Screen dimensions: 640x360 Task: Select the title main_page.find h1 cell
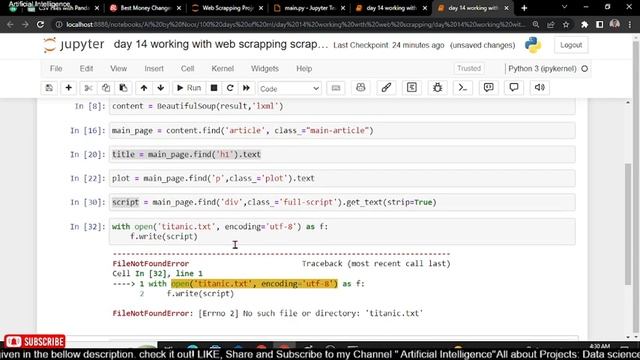342,154
